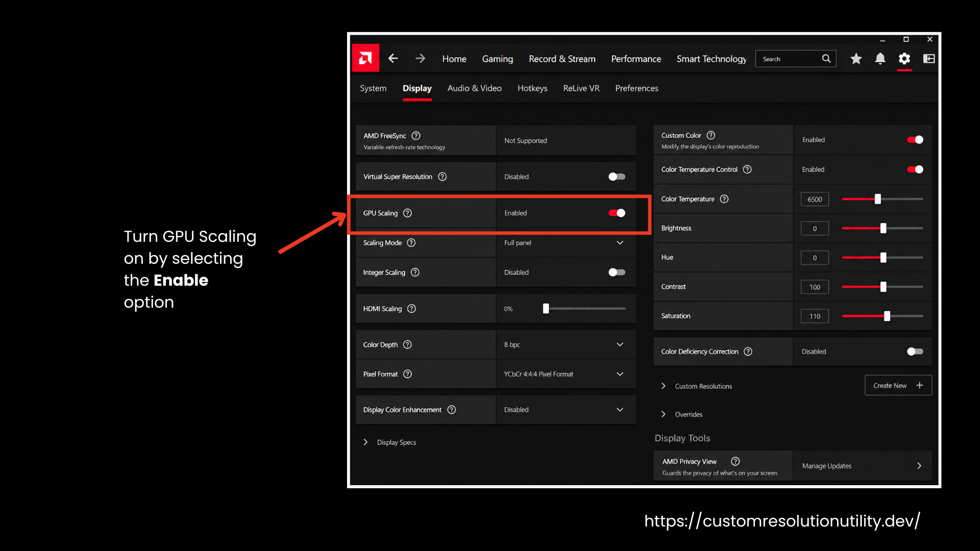Open the Home tab

pyautogui.click(x=454, y=59)
